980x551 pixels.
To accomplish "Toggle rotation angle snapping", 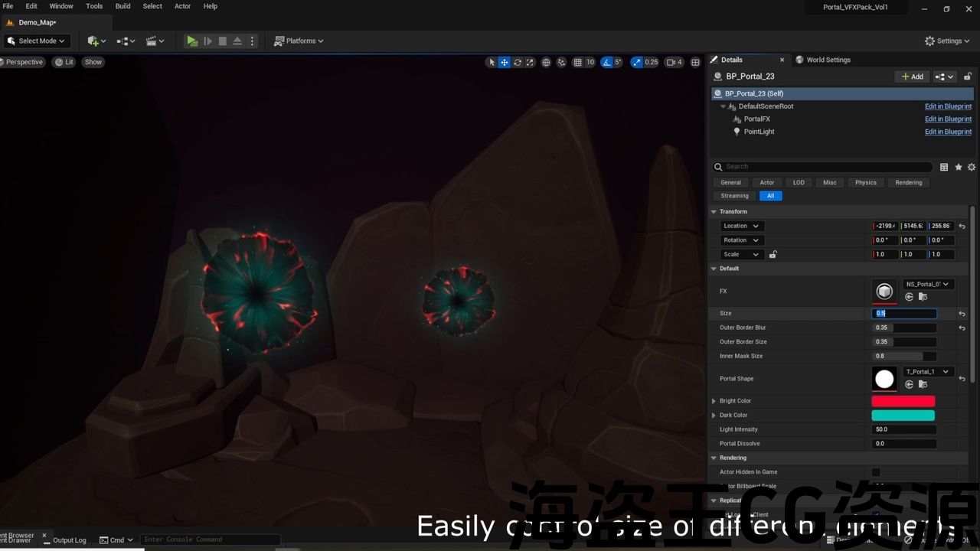I will click(x=606, y=62).
